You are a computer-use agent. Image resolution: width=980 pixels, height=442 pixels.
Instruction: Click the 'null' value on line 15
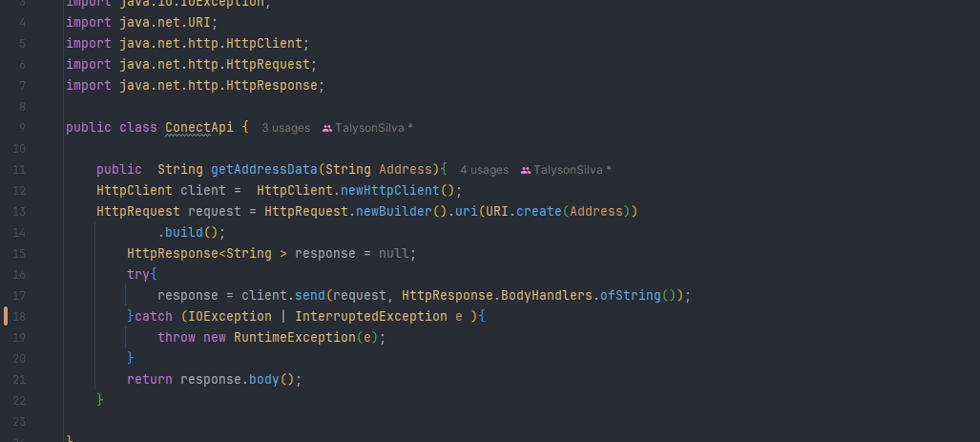394,253
